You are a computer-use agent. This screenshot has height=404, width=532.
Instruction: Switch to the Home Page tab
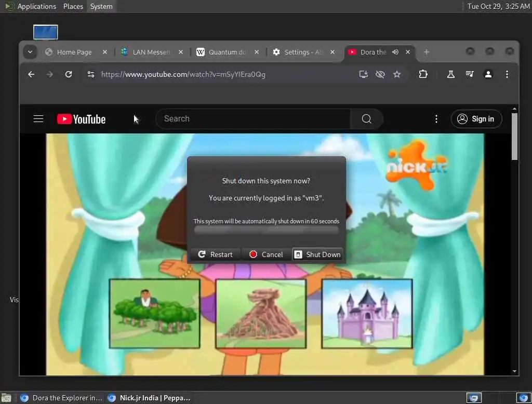(x=74, y=52)
